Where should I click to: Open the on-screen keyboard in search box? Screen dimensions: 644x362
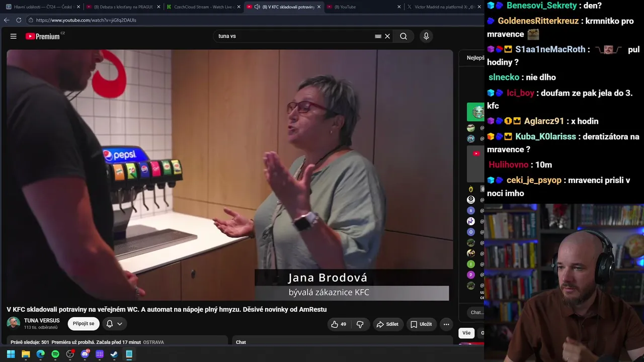[378, 36]
